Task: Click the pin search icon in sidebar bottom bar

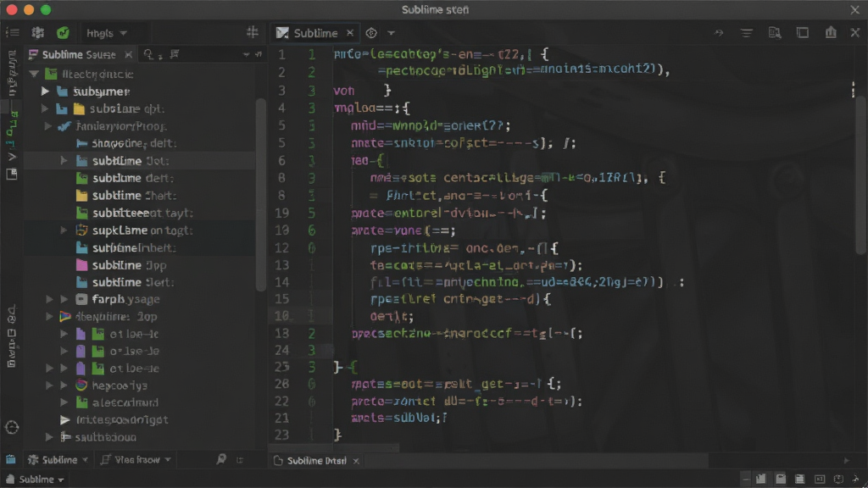Action: [221, 459]
